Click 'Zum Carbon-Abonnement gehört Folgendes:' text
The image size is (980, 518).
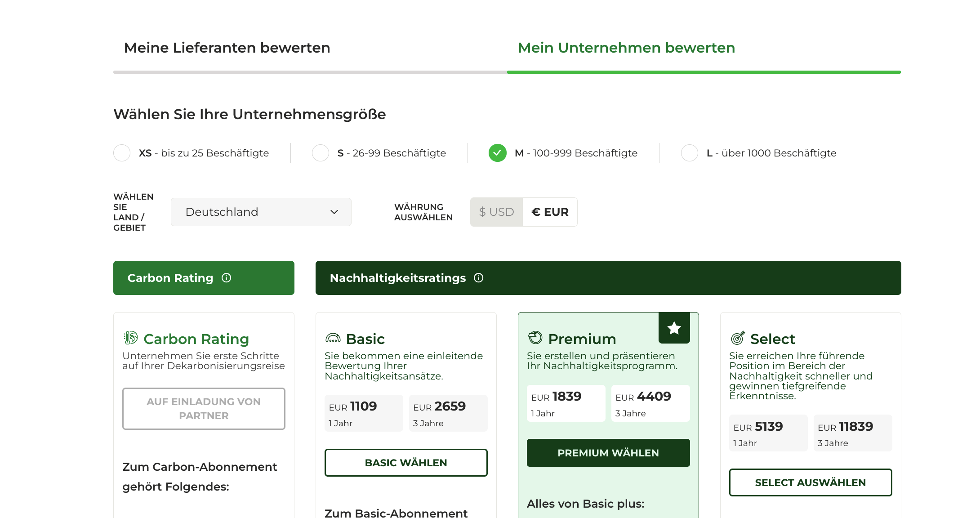click(200, 477)
